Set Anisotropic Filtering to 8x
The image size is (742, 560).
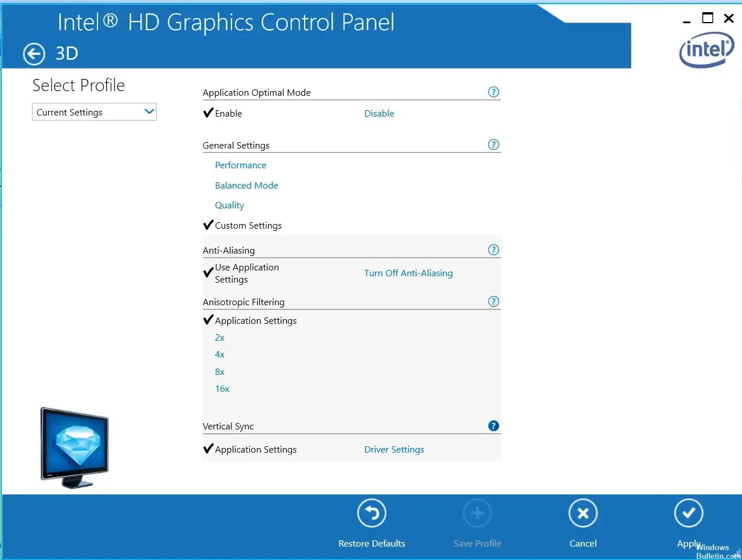[219, 372]
